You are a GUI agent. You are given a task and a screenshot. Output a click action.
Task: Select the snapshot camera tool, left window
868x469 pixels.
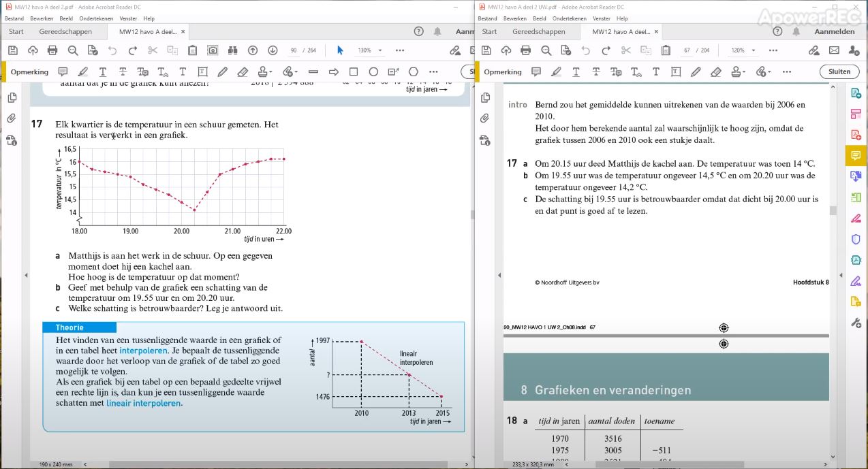[x=213, y=50]
